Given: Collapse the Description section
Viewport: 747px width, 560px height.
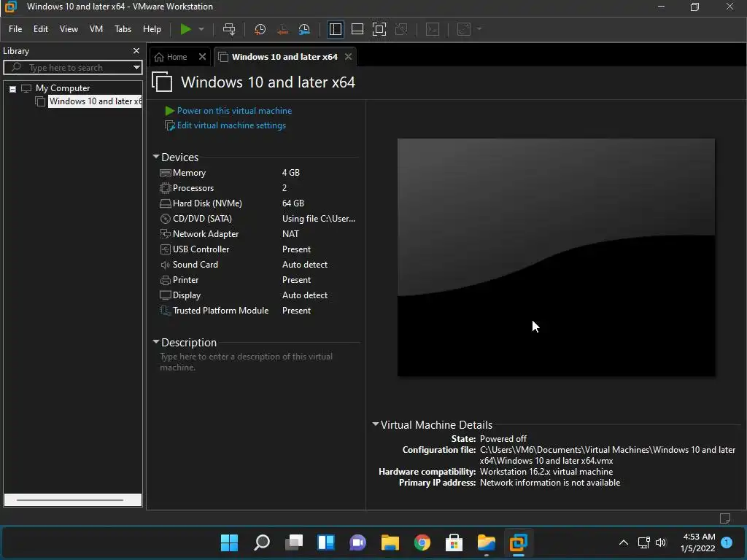Looking at the screenshot, I should point(156,342).
